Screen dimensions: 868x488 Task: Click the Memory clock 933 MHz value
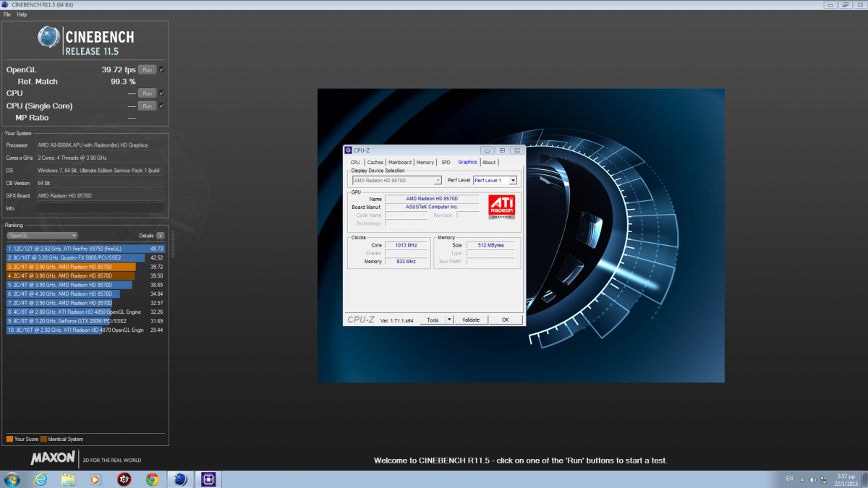[406, 261]
